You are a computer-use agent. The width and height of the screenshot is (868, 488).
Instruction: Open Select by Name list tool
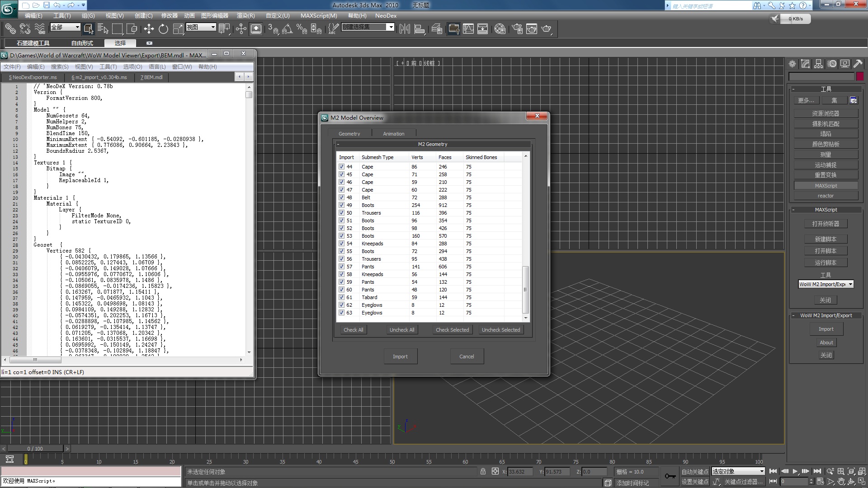[103, 29]
